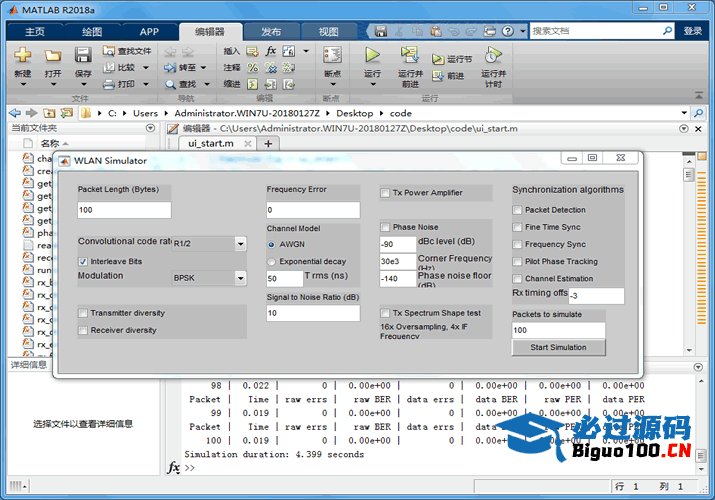Click the quick access save icon
715x500 pixels.
tap(381, 31)
